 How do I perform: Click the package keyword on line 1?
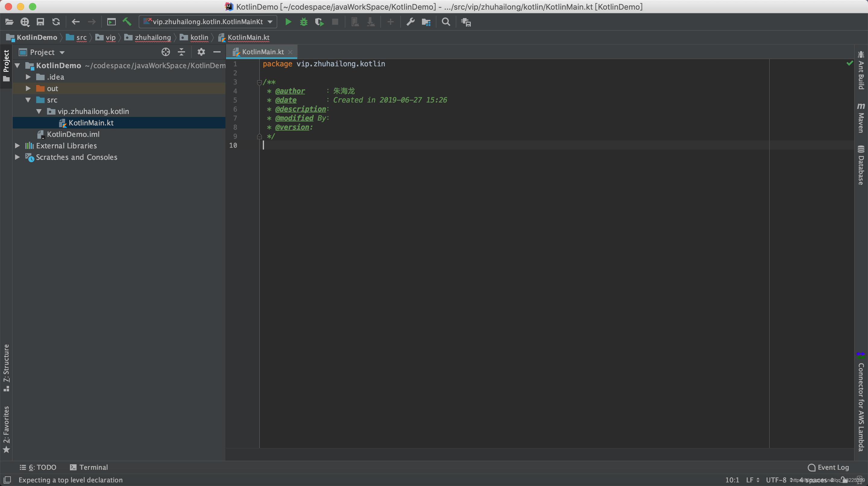277,64
